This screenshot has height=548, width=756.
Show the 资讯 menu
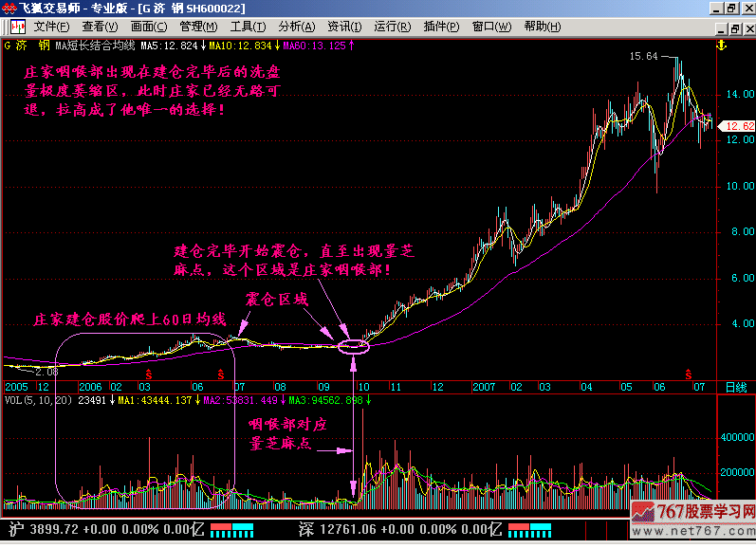345,26
